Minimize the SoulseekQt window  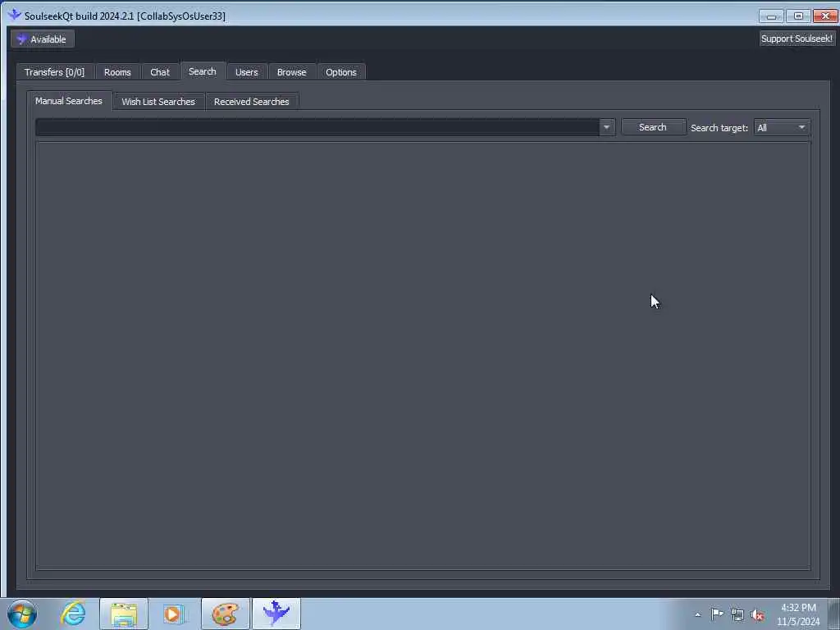click(x=771, y=16)
